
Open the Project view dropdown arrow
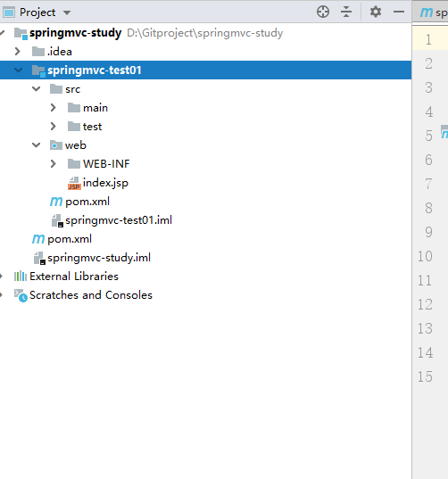[x=67, y=12]
